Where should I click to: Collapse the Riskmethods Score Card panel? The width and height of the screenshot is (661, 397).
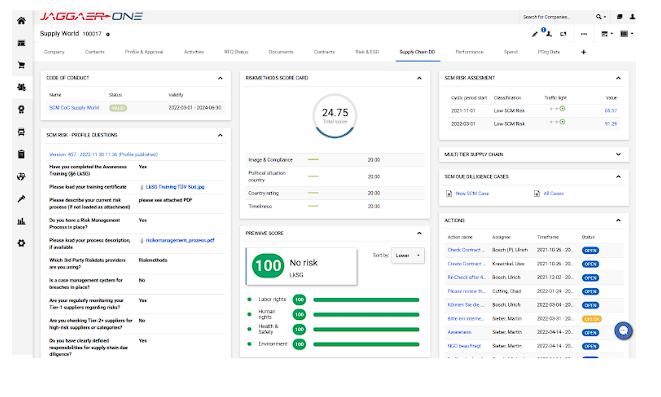click(x=419, y=78)
